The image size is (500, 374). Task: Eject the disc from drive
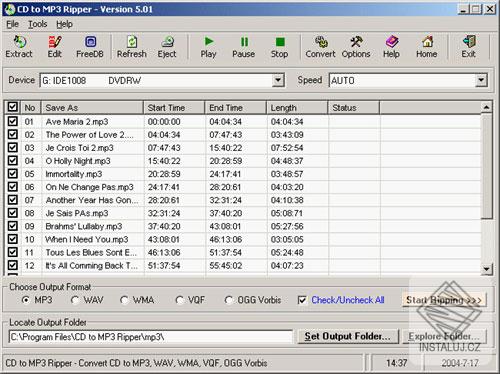167,47
